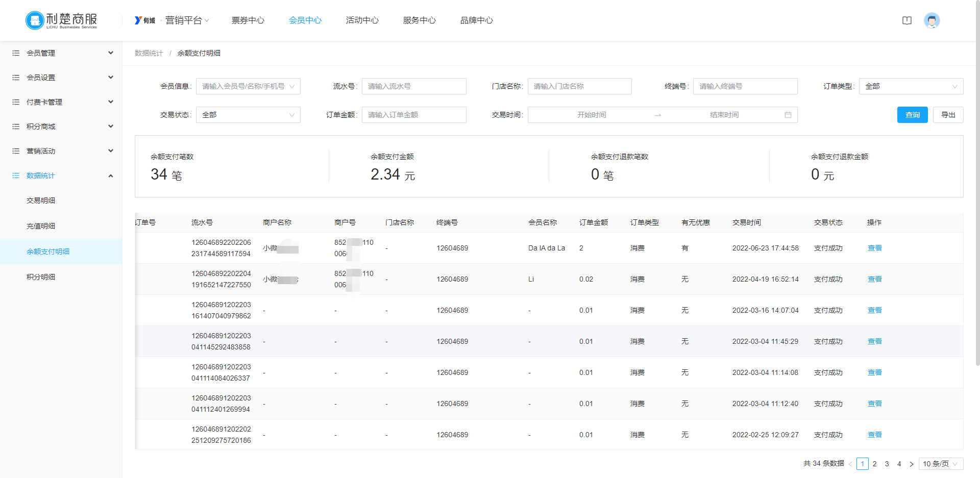Focus the 订单金额 input field

414,115
